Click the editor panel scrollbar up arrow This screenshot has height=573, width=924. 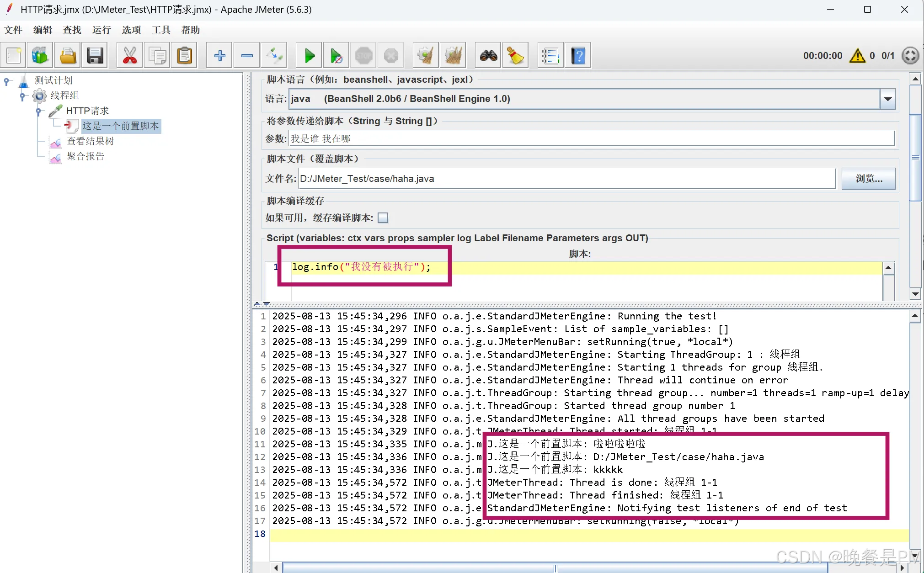pyautogui.click(x=915, y=79)
